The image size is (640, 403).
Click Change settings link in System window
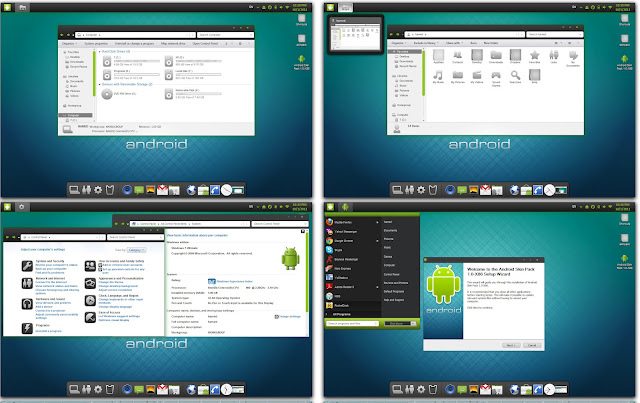click(x=290, y=316)
